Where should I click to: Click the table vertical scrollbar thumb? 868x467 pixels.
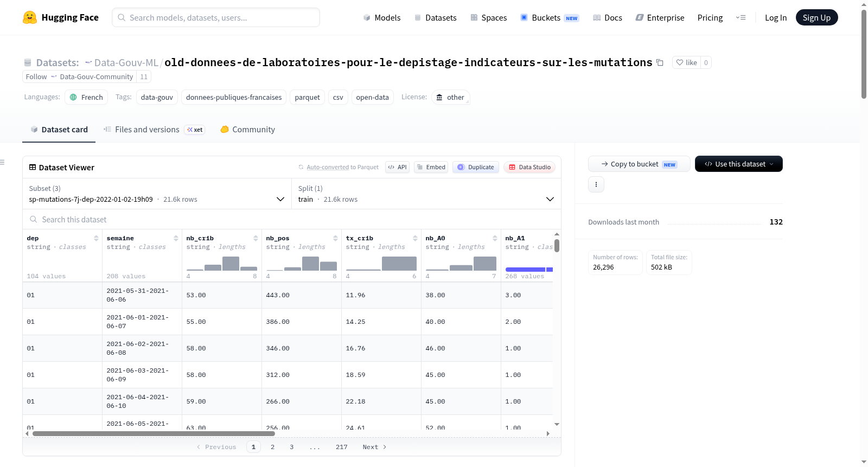click(x=557, y=246)
